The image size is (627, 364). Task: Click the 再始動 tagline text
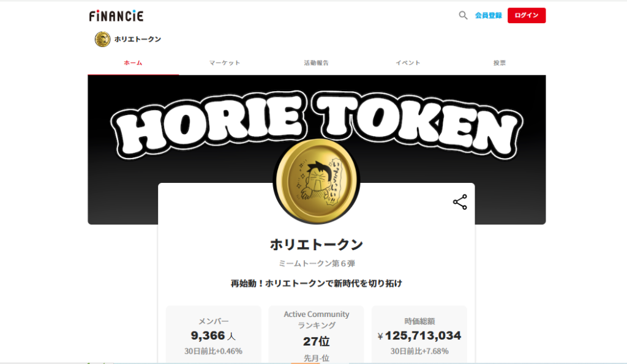(x=317, y=283)
